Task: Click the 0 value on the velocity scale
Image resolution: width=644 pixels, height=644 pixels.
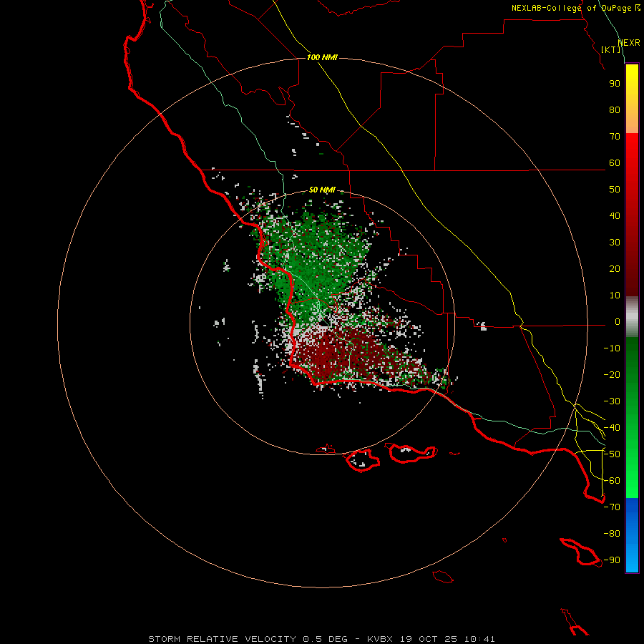Action: point(618,322)
